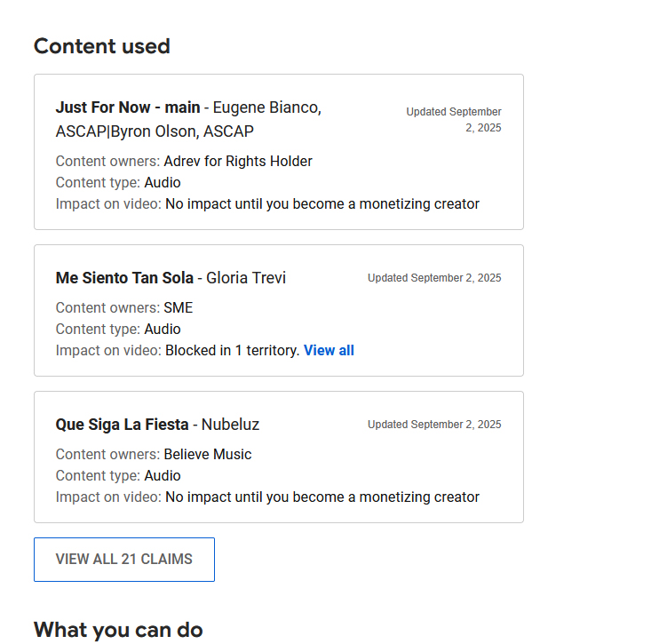The height and width of the screenshot is (644, 659).
Task: Click the What you can do heading
Action: [118, 630]
